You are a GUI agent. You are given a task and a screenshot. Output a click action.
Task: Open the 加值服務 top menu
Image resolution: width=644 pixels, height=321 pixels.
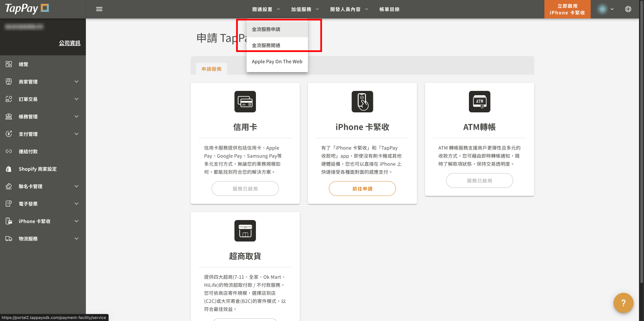[305, 9]
